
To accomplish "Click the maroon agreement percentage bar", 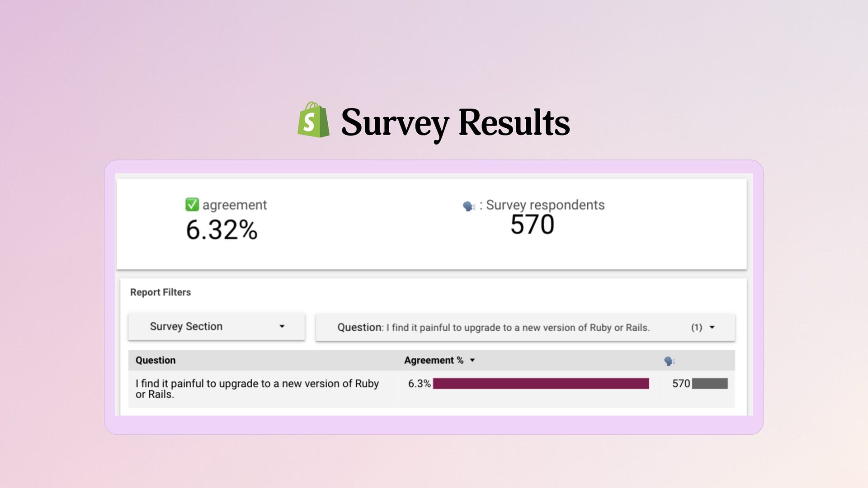I will tap(541, 384).
